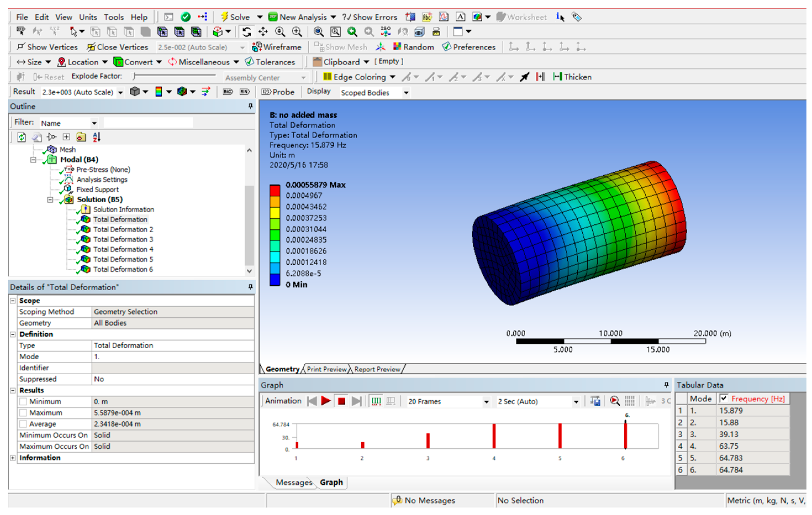Enable the Minimum result checkbox
This screenshot has height=515, width=812.
tap(23, 402)
